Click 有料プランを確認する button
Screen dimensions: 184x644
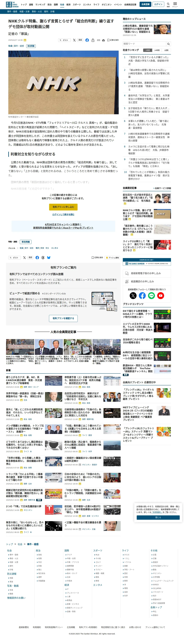(63, 318)
